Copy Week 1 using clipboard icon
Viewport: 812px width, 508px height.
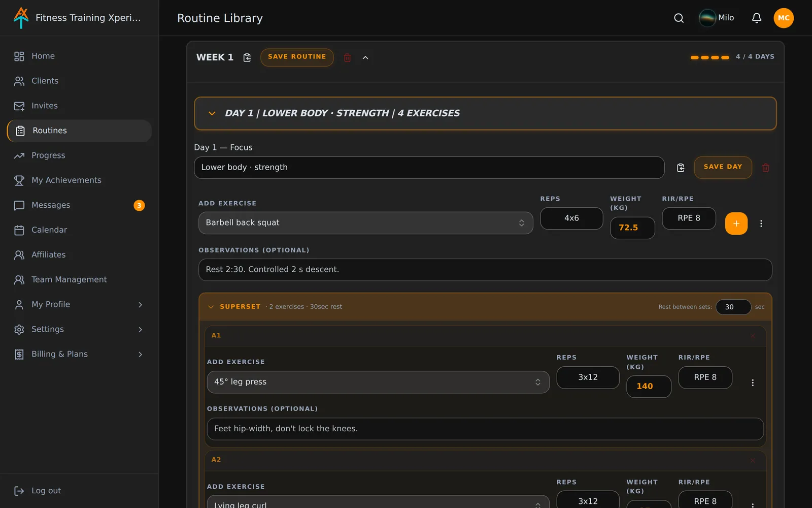point(247,58)
